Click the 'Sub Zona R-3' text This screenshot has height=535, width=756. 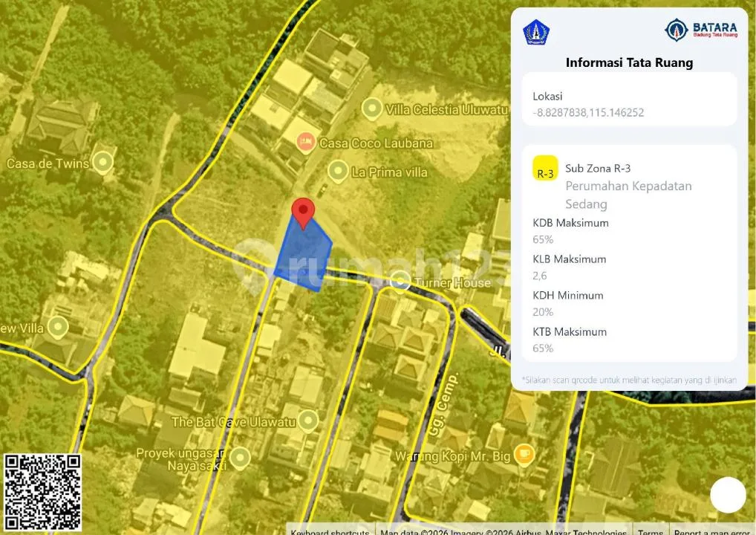click(x=598, y=169)
